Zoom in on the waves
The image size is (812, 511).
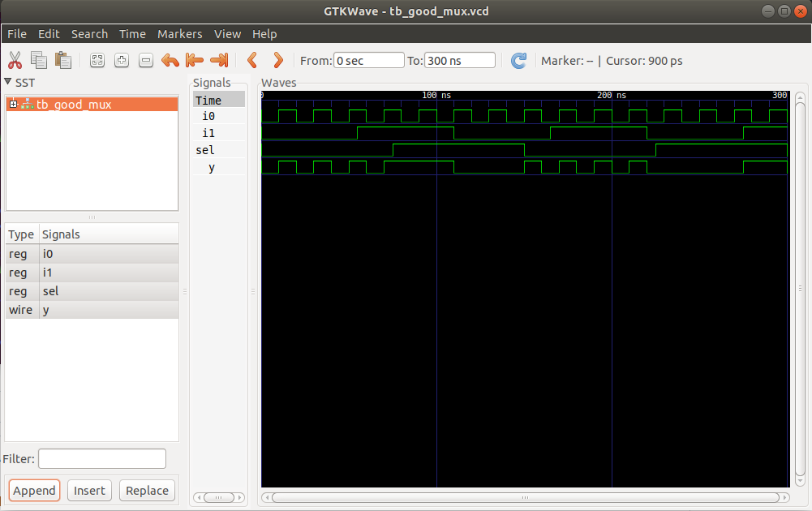(122, 60)
